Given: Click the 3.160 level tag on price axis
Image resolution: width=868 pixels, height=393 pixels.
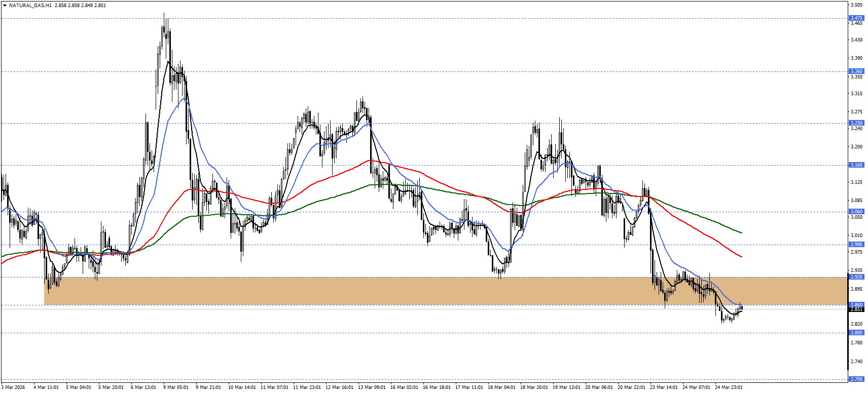Looking at the screenshot, I should pyautogui.click(x=856, y=165).
